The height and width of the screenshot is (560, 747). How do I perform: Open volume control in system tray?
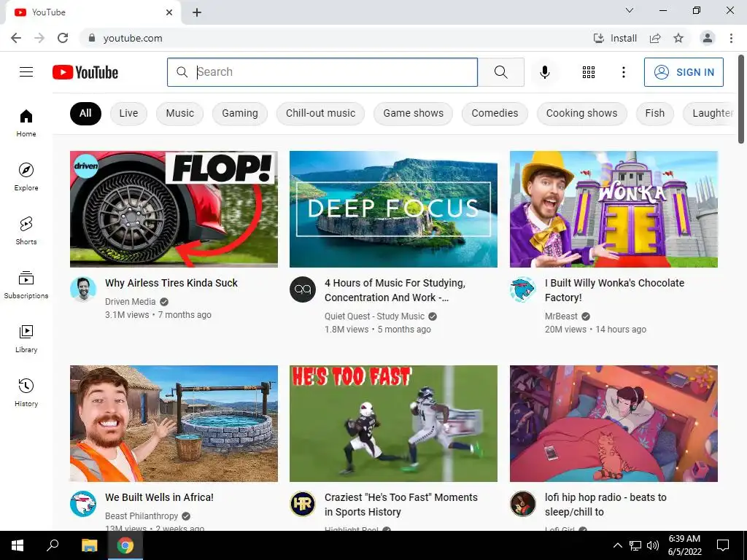click(x=653, y=545)
